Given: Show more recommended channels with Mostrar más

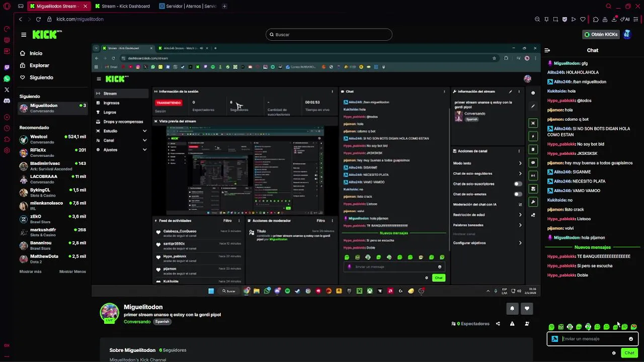Looking at the screenshot, I should pos(31,271).
